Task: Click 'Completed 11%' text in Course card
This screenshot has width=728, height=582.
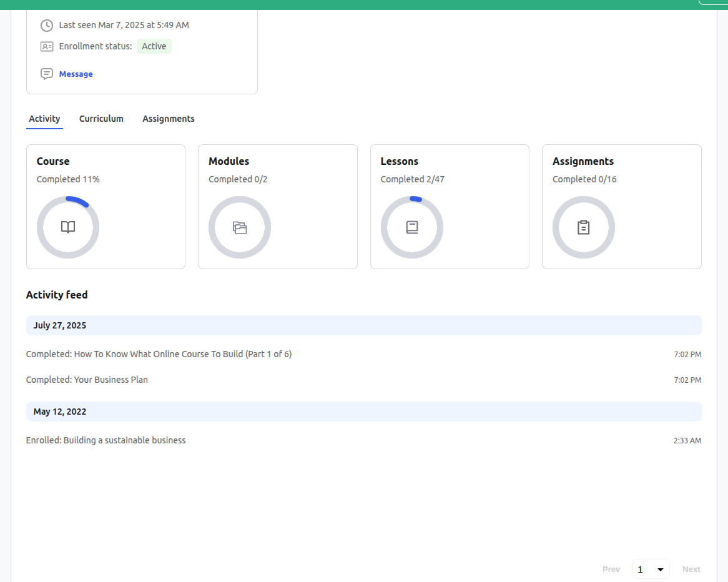Action: [x=68, y=179]
